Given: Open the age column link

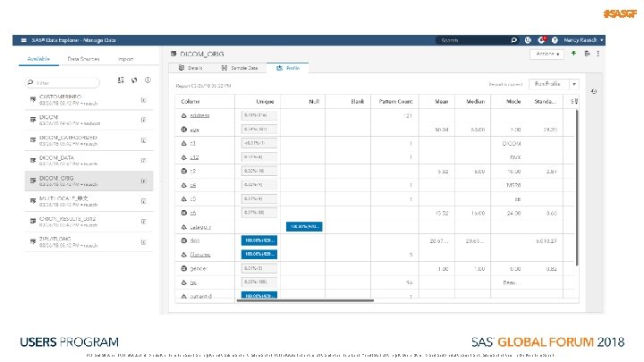Looking at the screenshot, I should click(195, 130).
